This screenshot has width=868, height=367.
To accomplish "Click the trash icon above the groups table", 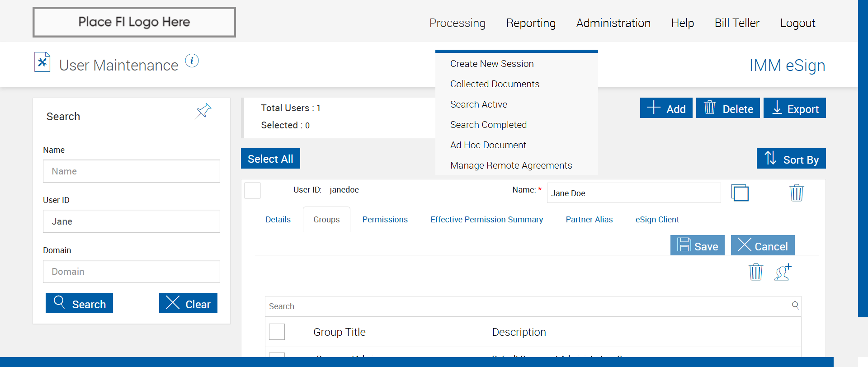I will [x=755, y=272].
